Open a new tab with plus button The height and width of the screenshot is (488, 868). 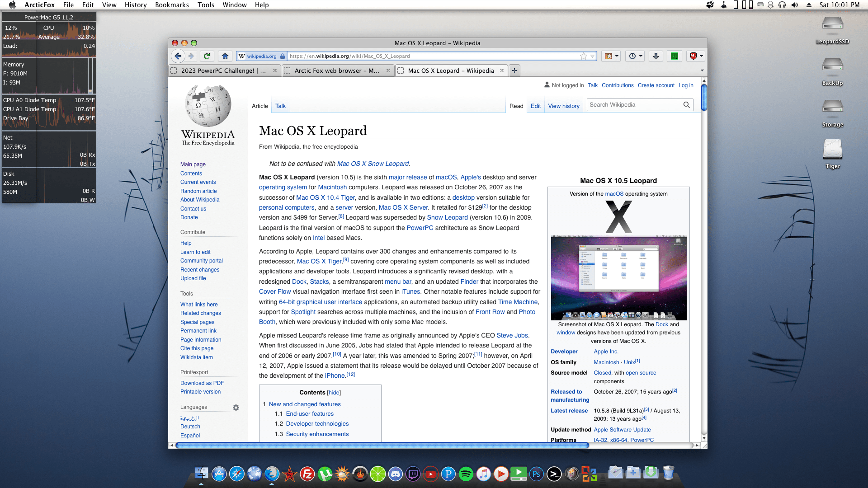pos(514,70)
